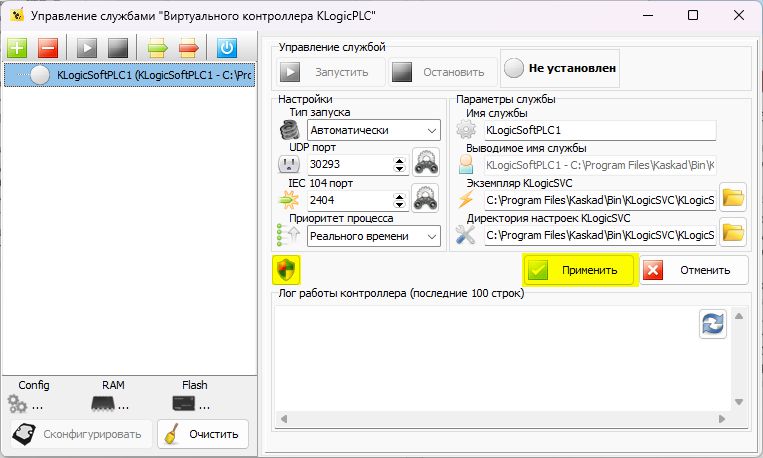Minimize the KLogicPLC service window
The width and height of the screenshot is (763, 458).
click(648, 16)
